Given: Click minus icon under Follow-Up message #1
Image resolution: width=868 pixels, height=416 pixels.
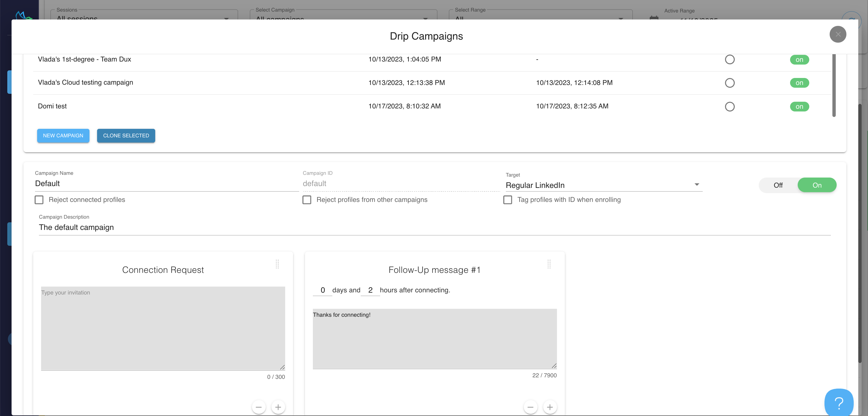Looking at the screenshot, I should pos(530,407).
